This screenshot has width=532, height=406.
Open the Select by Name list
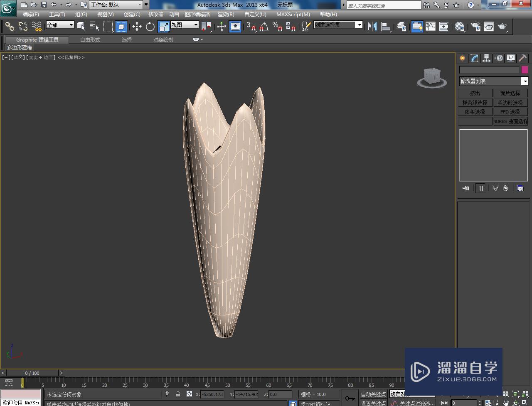[x=94, y=27]
